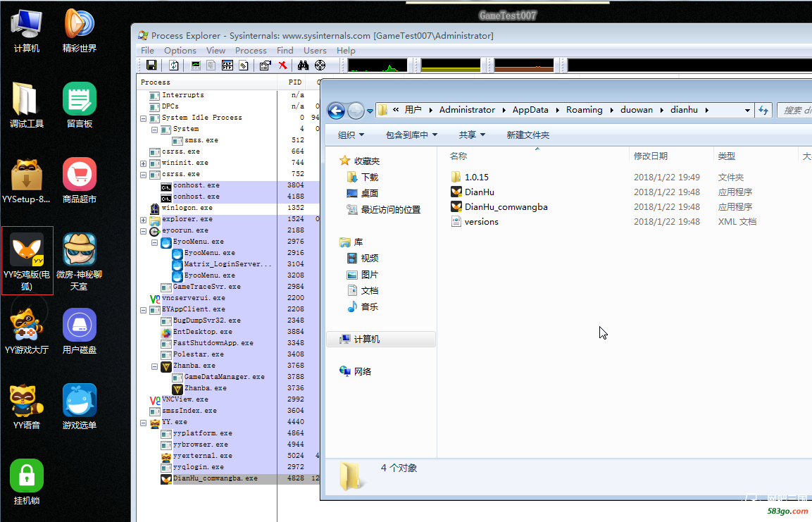Collapse the System Idle Process tree node

point(144,118)
